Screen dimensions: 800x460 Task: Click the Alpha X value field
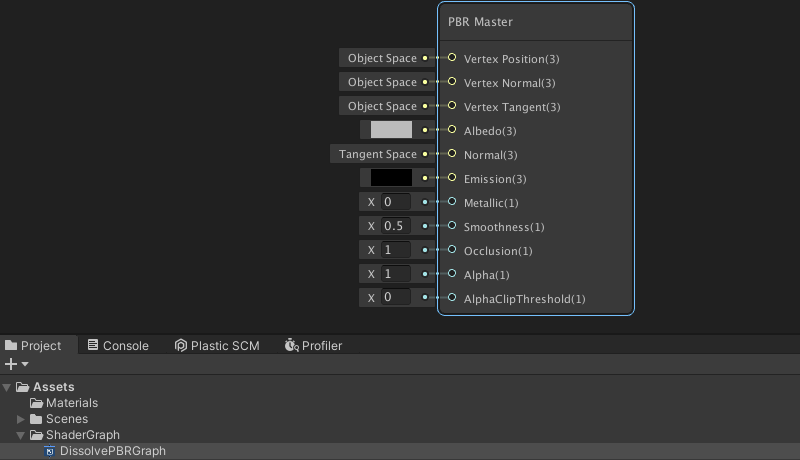pos(395,274)
